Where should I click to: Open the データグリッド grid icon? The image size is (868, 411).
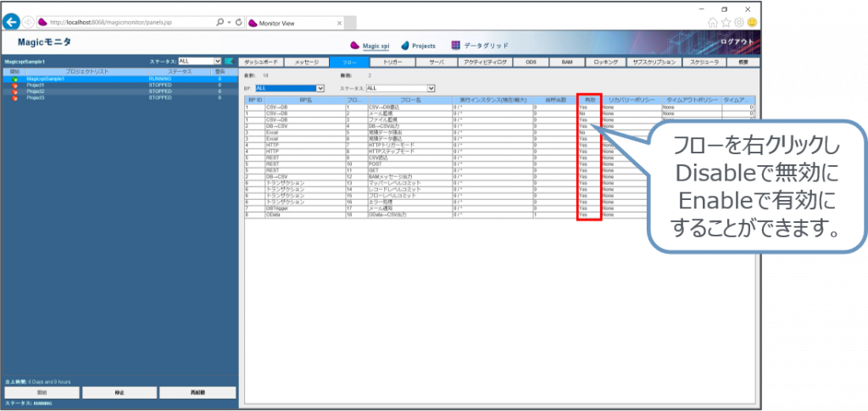(456, 46)
